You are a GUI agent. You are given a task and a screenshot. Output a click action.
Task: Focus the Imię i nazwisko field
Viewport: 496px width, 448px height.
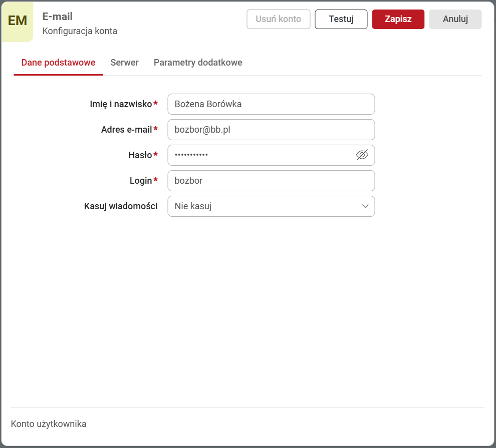click(271, 104)
